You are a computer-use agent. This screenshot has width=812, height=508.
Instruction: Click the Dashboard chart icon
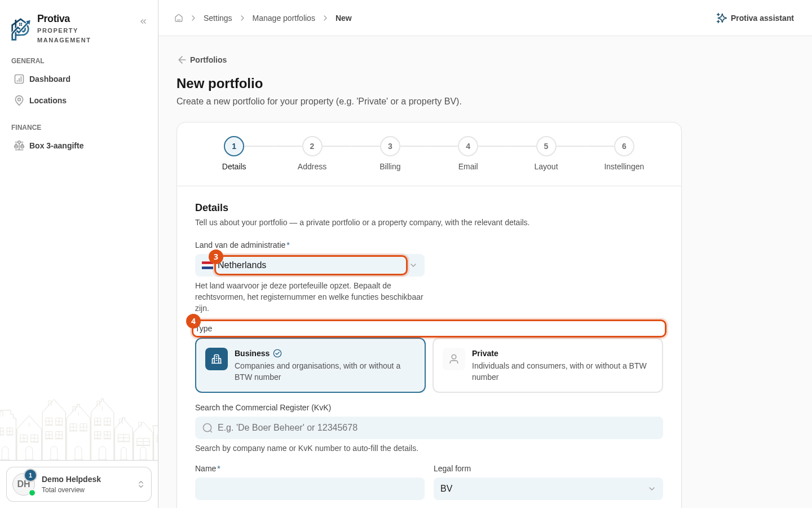[19, 79]
